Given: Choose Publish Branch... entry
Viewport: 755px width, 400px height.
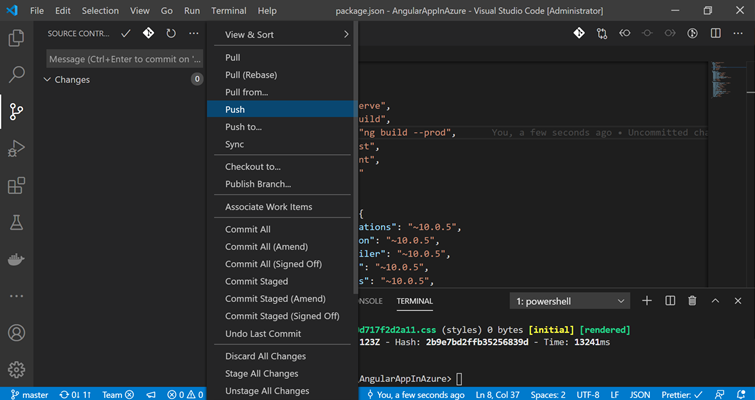Looking at the screenshot, I should [x=282, y=184].
